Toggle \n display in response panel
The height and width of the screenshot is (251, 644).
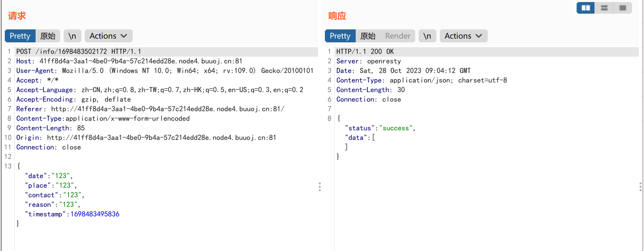[x=427, y=36]
